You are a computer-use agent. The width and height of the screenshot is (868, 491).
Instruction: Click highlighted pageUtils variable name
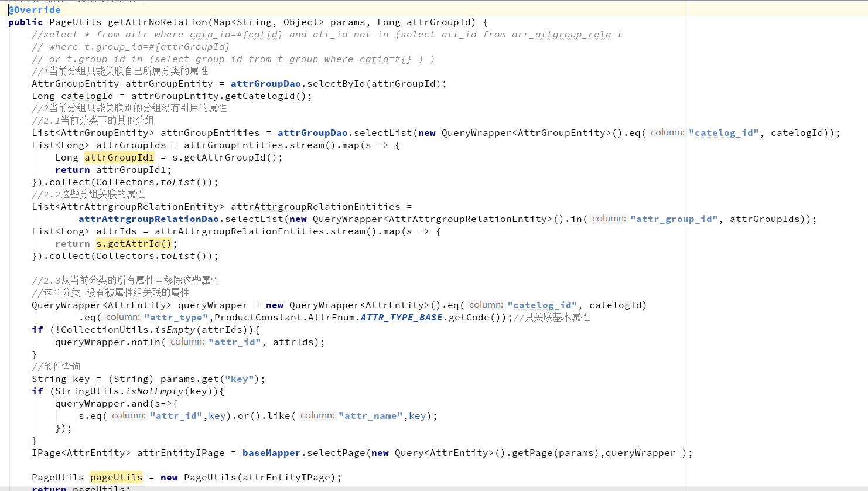(116, 477)
